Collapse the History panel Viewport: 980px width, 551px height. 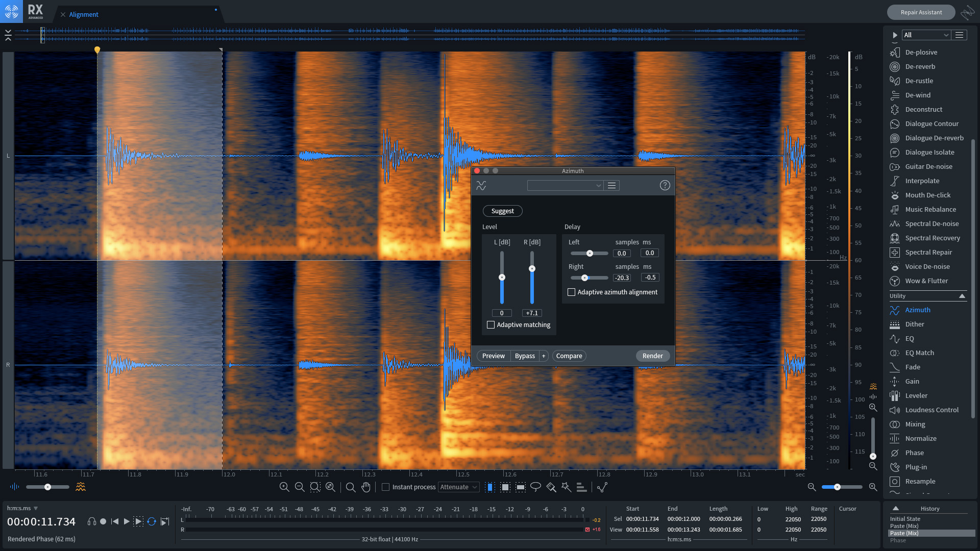click(896, 509)
